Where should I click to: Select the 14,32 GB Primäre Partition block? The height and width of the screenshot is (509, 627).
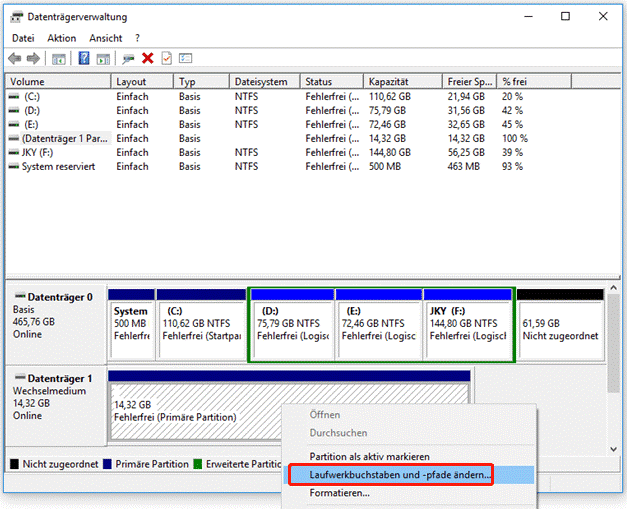click(x=289, y=405)
